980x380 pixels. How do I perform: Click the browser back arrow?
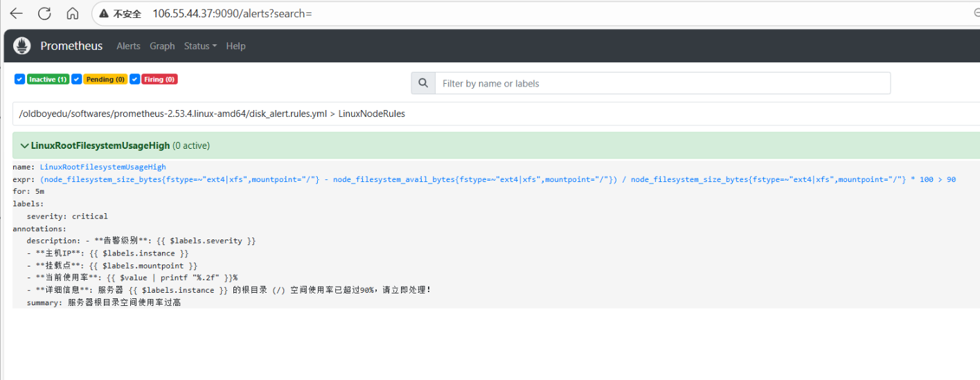[16, 14]
